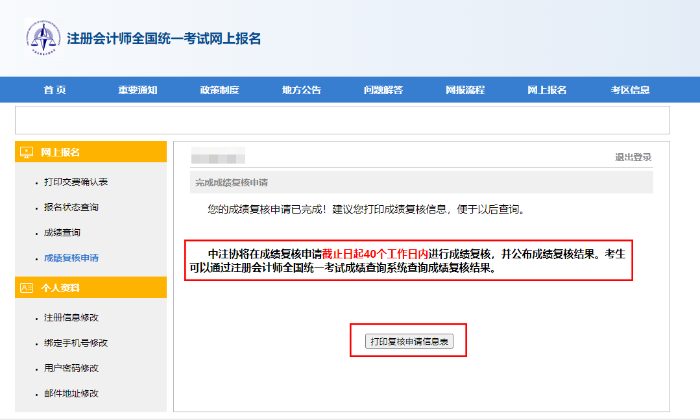Viewport: 700px width, 420px height.
Task: View 网报流程 in the navigation bar
Action: pyautogui.click(x=465, y=90)
